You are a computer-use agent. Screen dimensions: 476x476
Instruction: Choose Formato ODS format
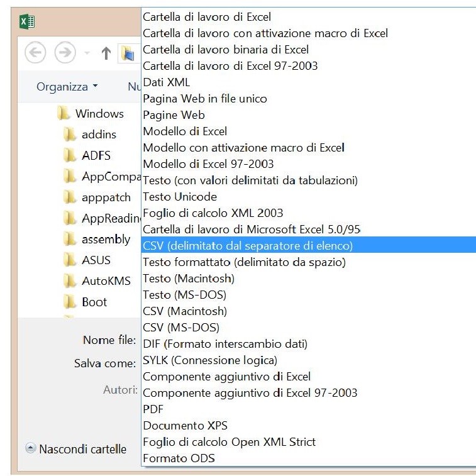click(309, 458)
